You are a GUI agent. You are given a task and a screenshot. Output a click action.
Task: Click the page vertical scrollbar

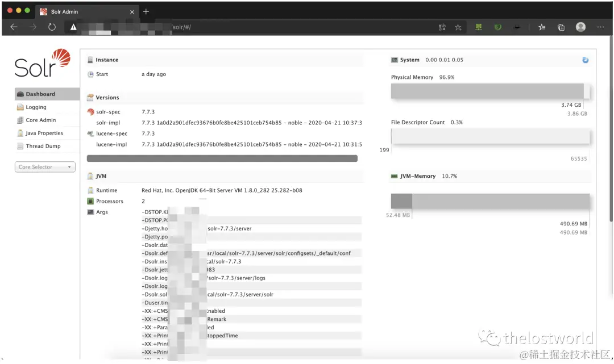tap(611, 129)
